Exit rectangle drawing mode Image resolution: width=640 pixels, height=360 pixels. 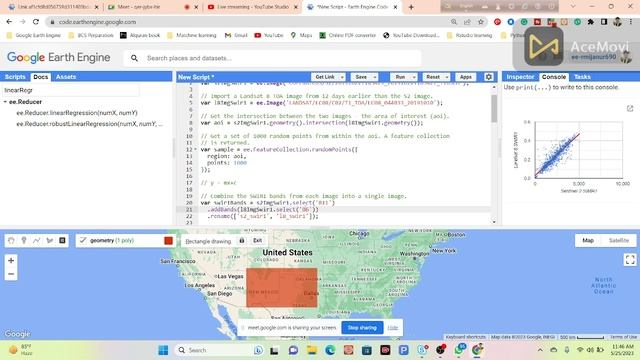[x=258, y=241]
